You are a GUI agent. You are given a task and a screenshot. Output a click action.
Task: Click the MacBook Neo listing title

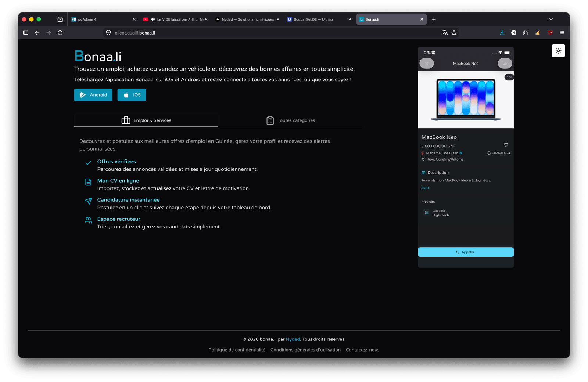click(439, 137)
